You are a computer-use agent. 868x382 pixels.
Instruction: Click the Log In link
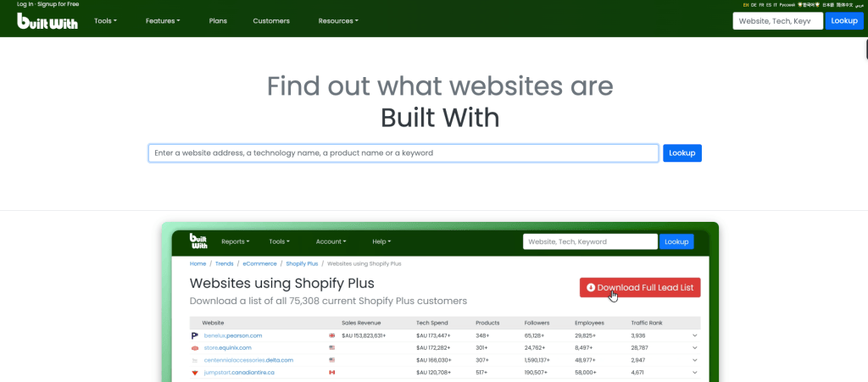tap(25, 4)
